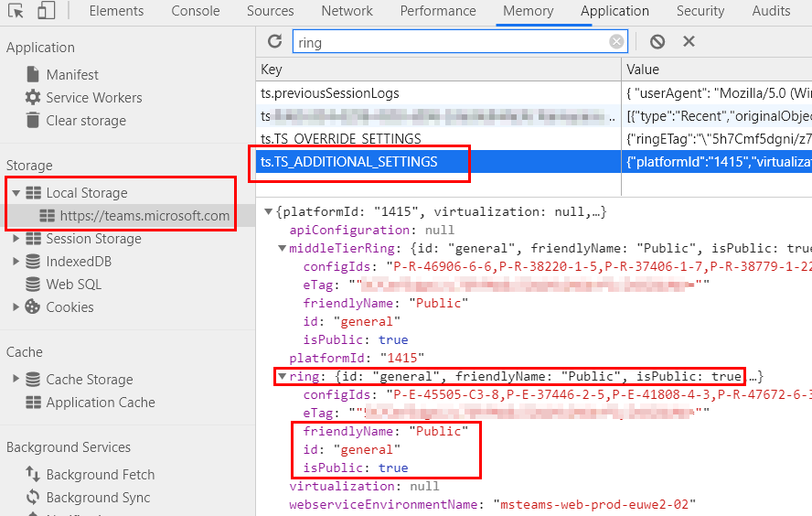Click the Service Workers gear icon

(33, 97)
